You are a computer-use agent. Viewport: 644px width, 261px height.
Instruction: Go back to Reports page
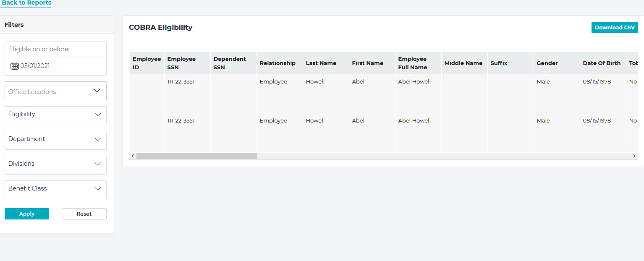pyautogui.click(x=26, y=3)
